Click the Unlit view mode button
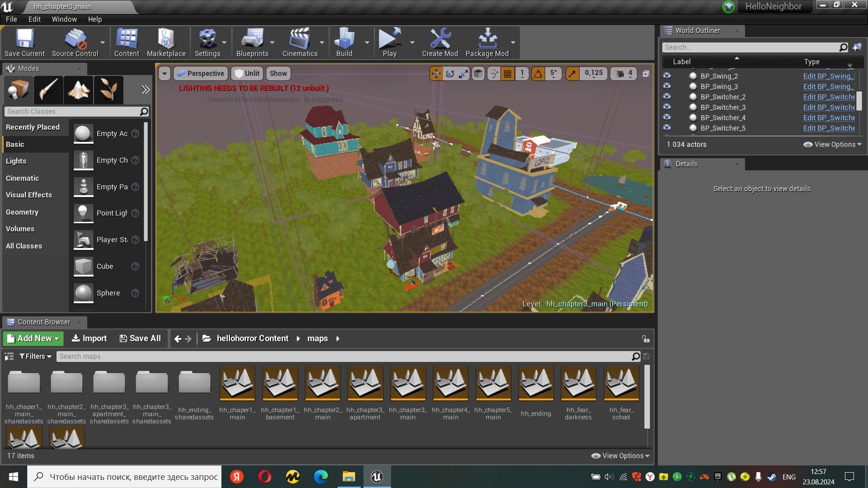The height and width of the screenshot is (488, 868). [x=247, y=74]
